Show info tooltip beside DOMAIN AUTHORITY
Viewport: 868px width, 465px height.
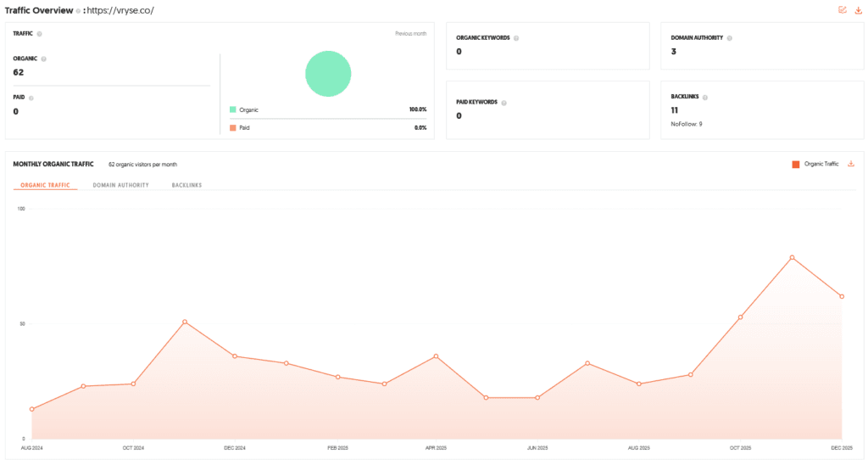(x=729, y=38)
